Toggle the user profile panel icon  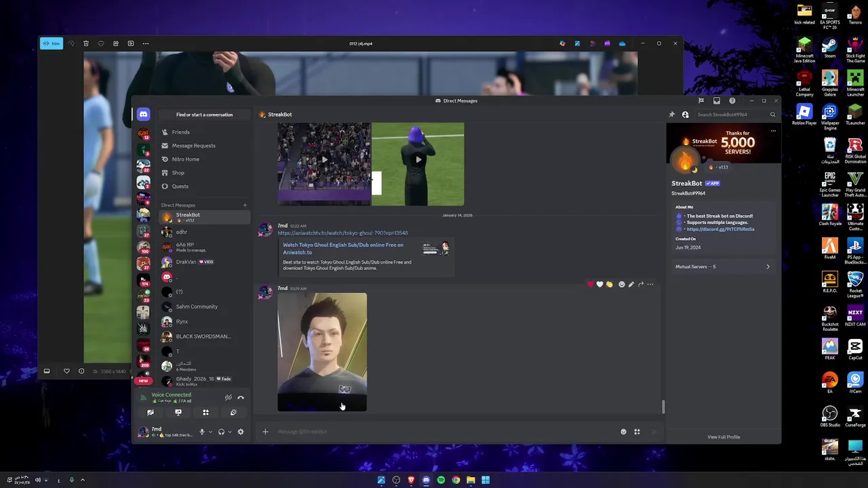point(686,115)
